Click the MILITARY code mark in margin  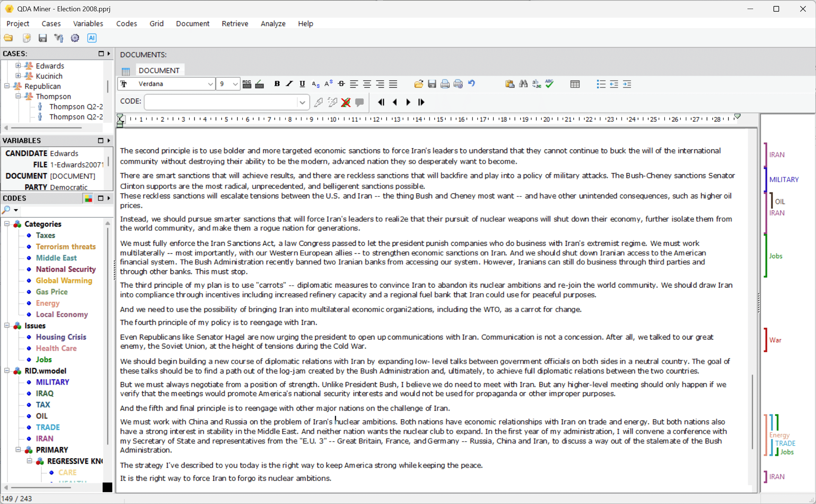pos(784,180)
